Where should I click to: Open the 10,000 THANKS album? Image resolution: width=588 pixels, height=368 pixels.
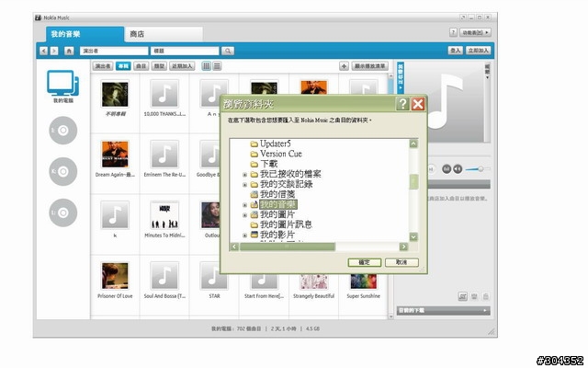[164, 94]
